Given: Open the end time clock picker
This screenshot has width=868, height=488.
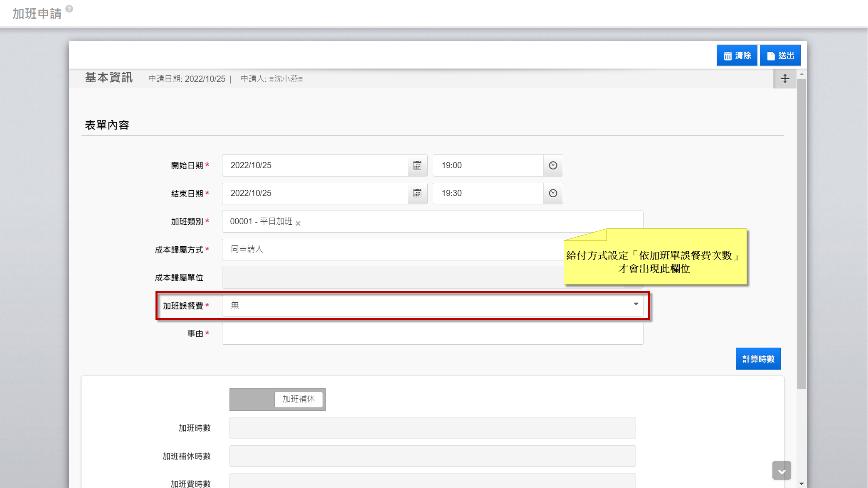Looking at the screenshot, I should pyautogui.click(x=553, y=194).
